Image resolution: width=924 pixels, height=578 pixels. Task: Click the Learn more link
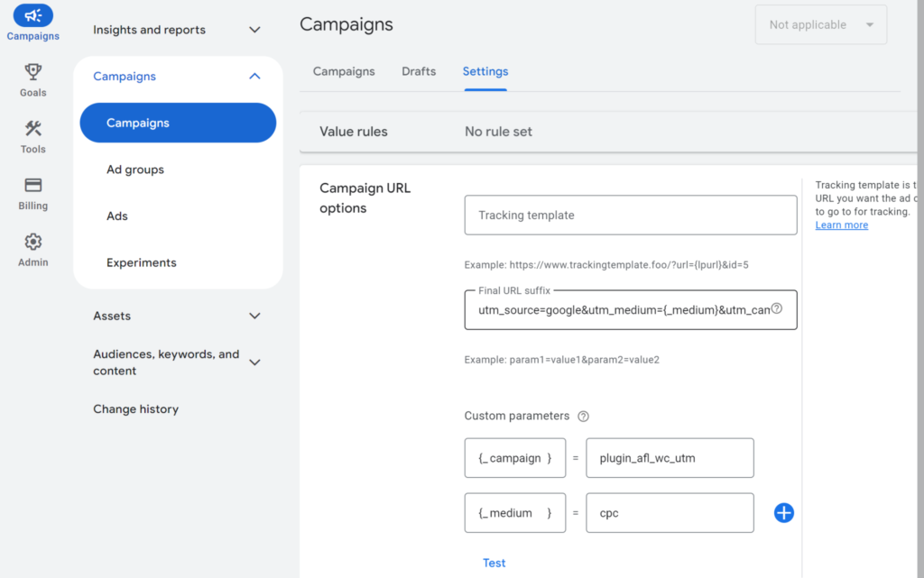[841, 225]
